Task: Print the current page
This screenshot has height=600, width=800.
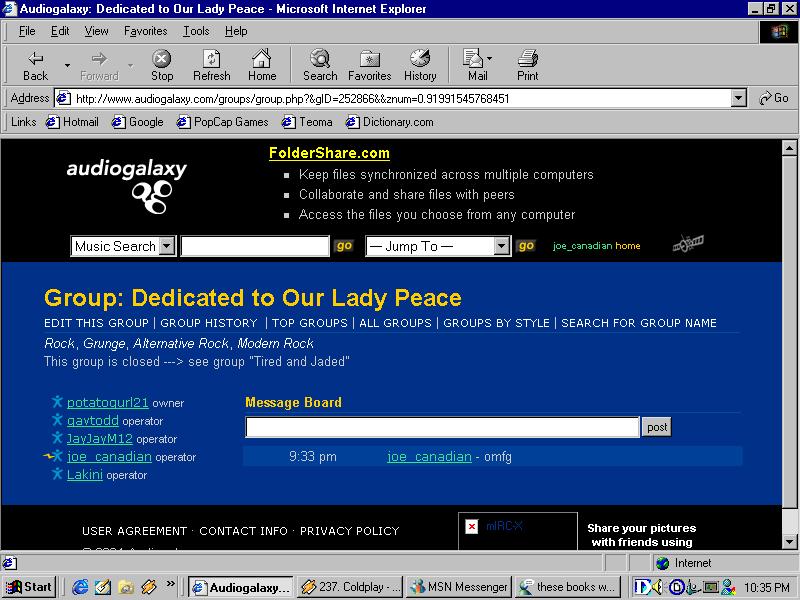Action: pyautogui.click(x=528, y=65)
